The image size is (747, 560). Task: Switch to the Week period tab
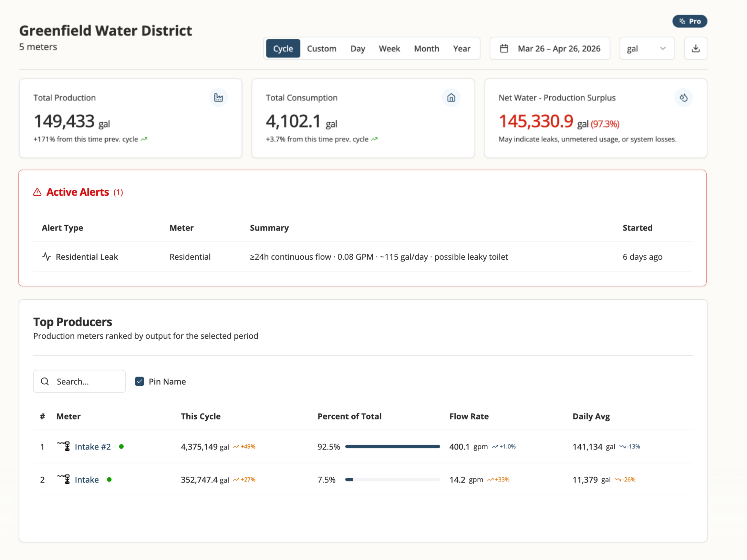tap(389, 49)
